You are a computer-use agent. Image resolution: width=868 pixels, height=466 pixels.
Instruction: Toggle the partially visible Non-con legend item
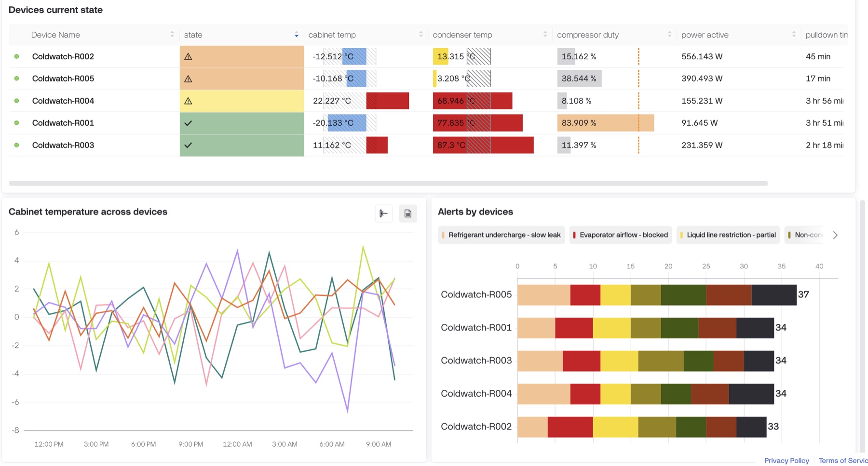(x=804, y=235)
